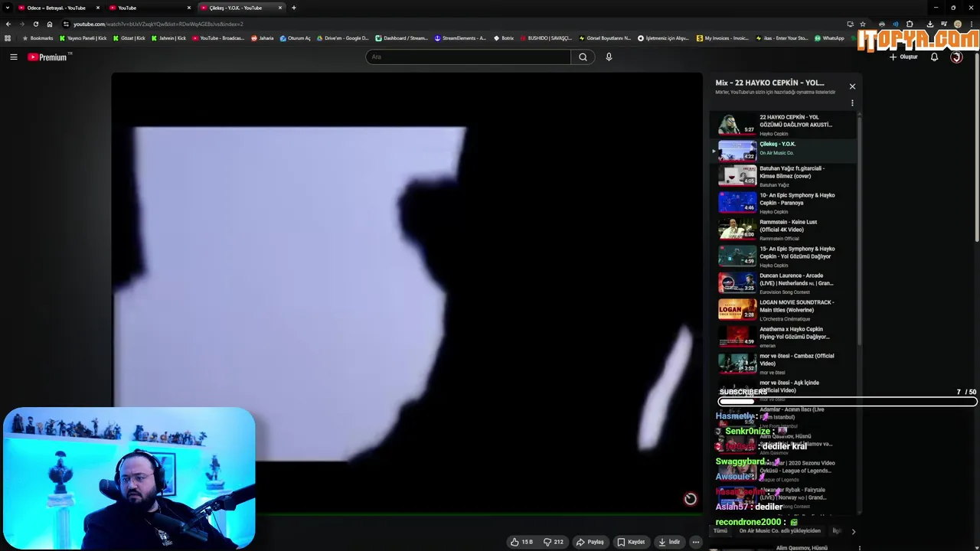Open the browser apps grid icon

[8, 38]
